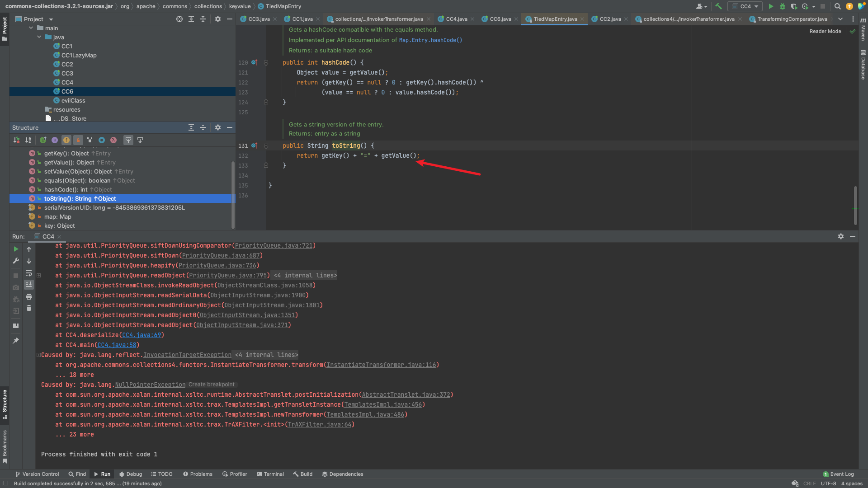Screen dimensions: 868x488
Task: Collapse all nodes in Project panel
Action: [203, 19]
